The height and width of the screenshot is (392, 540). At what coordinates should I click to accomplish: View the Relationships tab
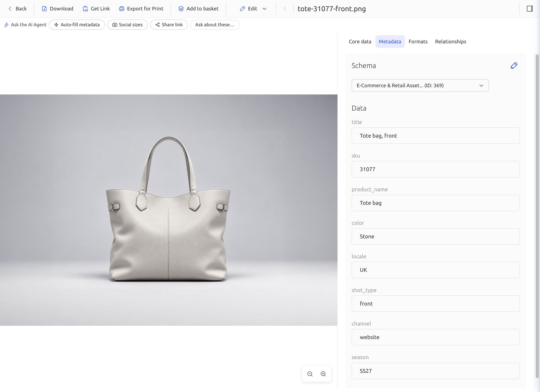point(451,42)
